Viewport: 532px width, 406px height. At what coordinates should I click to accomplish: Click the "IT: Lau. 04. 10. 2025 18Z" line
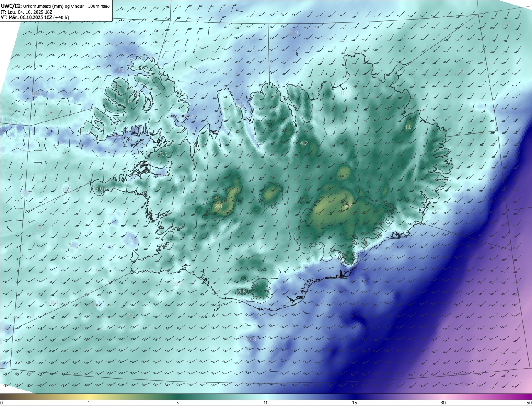(27, 12)
